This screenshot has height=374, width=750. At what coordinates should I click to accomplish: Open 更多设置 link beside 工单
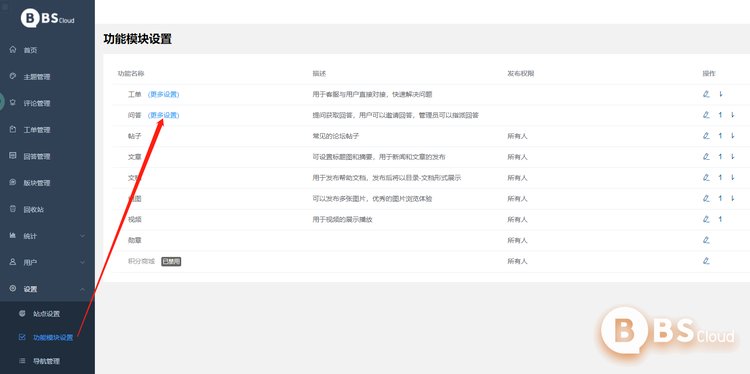[164, 94]
